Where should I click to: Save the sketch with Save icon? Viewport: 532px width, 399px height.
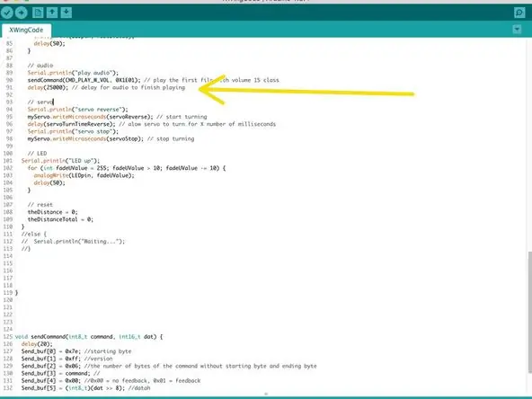coord(66,13)
